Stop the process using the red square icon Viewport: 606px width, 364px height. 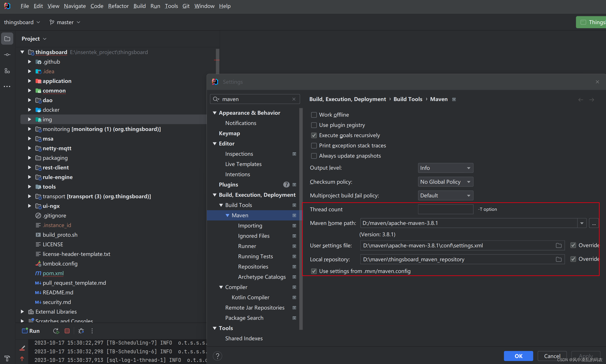[x=67, y=331]
